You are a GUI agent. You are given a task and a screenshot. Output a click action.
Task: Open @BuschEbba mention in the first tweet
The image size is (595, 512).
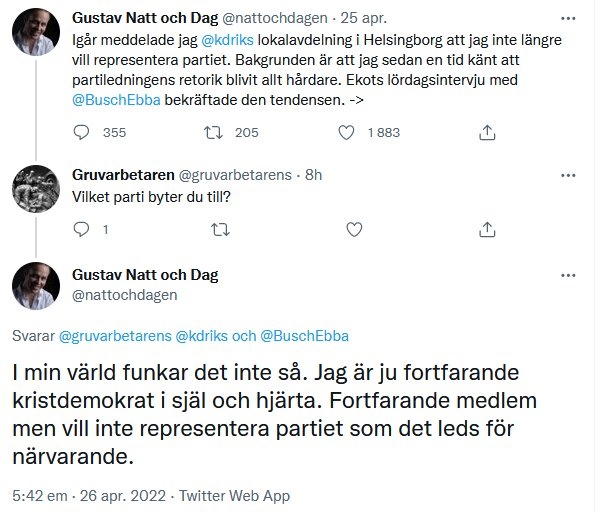tap(116, 100)
